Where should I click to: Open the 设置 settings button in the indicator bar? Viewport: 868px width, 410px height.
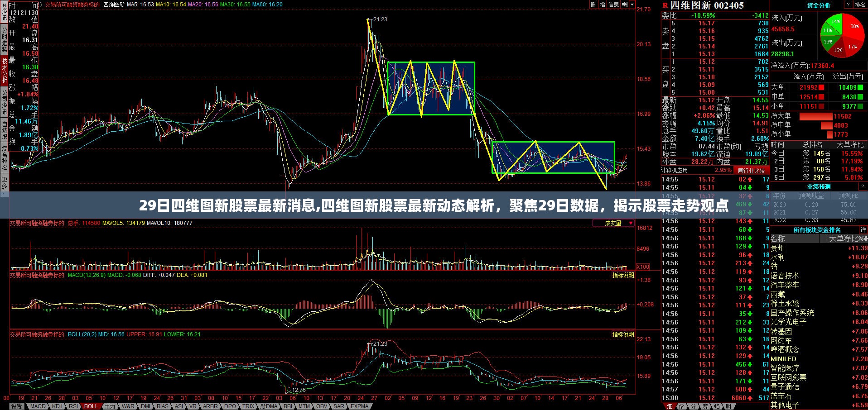tap(17, 406)
